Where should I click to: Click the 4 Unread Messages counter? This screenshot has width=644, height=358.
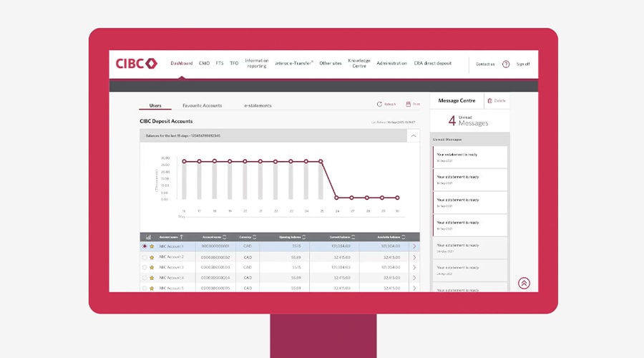tap(468, 120)
